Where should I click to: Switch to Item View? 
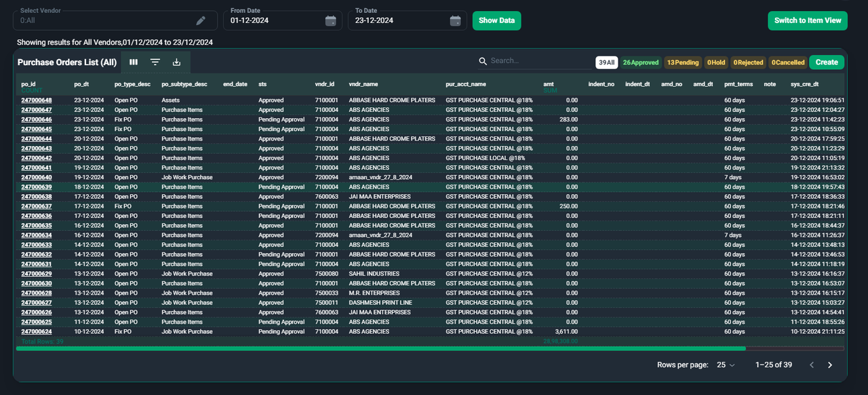tap(808, 20)
